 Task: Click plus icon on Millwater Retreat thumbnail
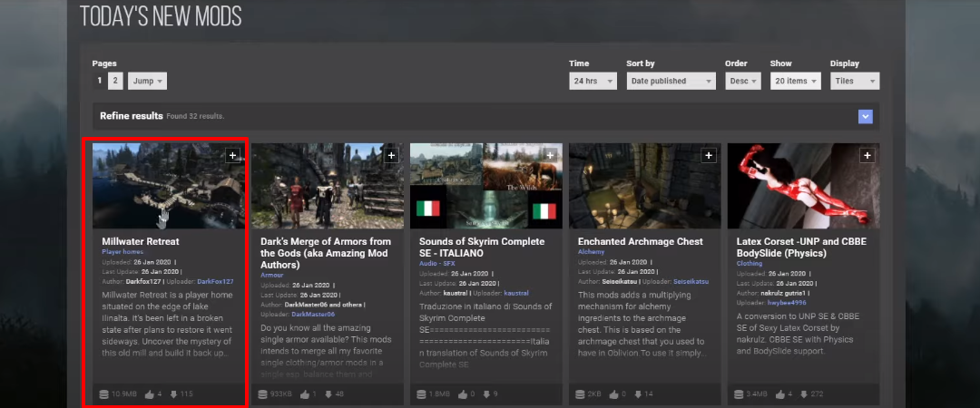(232, 155)
